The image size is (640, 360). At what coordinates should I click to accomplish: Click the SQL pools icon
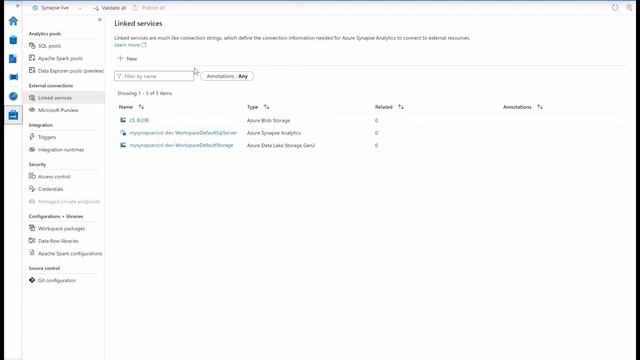[32, 46]
